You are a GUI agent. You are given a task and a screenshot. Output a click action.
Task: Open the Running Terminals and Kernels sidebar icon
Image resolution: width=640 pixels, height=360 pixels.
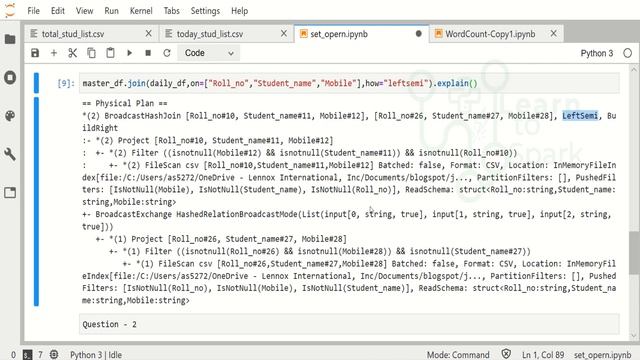tap(10, 78)
